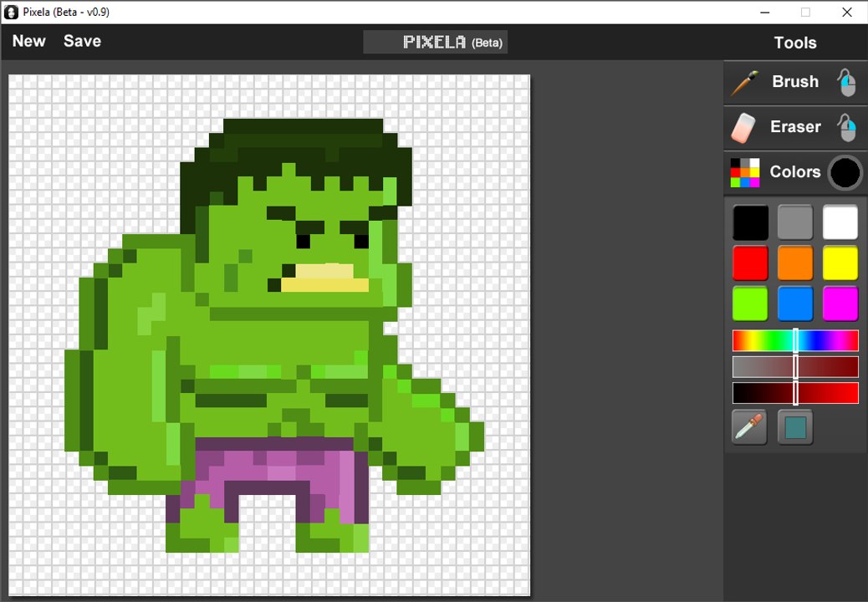This screenshot has width=868, height=602.
Task: Click the mouse button icon beside Eraser
Action: (x=847, y=128)
